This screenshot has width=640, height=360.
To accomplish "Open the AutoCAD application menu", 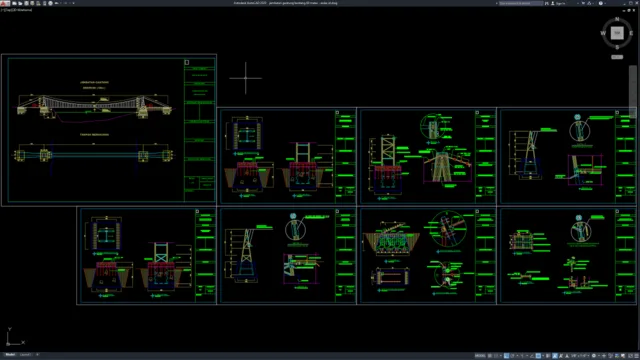I will tap(4, 3).
